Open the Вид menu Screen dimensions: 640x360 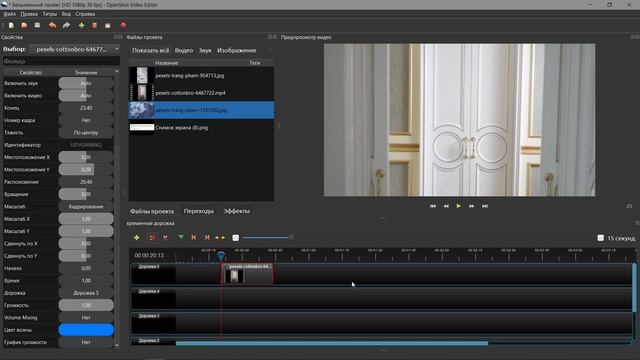(x=66, y=14)
